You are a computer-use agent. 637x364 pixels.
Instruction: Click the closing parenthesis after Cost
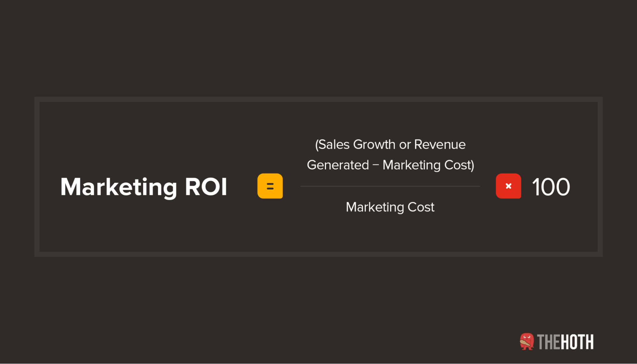[473, 165]
